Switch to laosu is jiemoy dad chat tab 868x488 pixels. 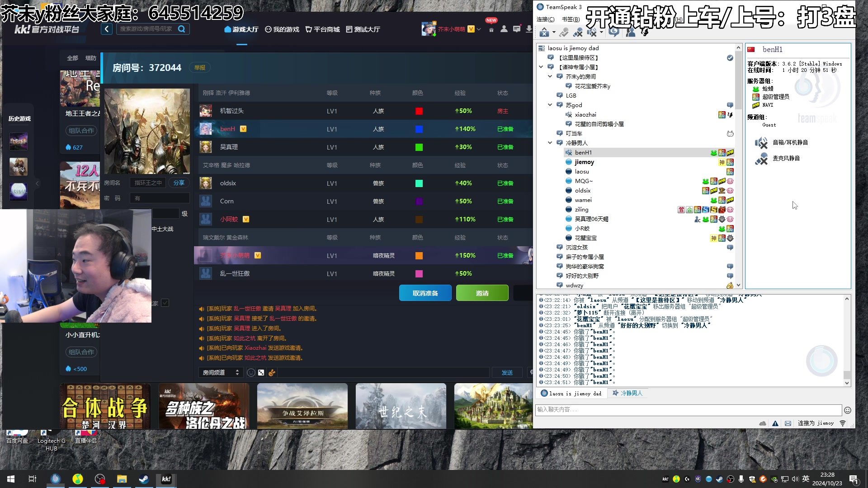tap(571, 393)
